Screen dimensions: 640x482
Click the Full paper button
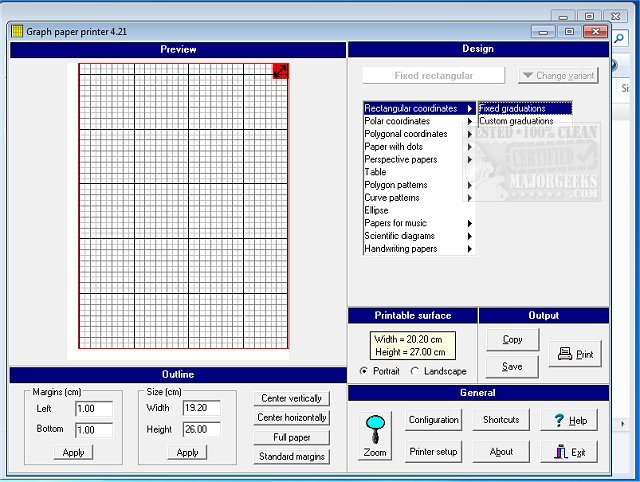tap(291, 438)
